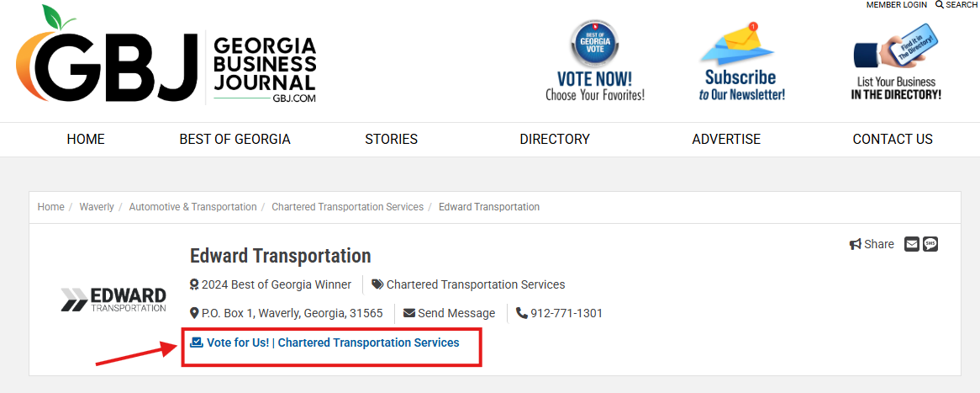Click the Edward Transportation company logo
Screen dimensions: 980x393
click(113, 300)
